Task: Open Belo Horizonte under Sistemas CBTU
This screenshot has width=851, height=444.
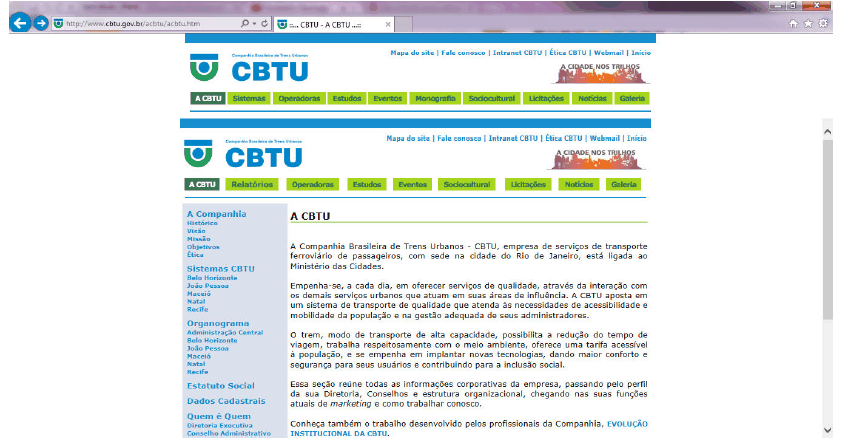Action: tap(212, 278)
